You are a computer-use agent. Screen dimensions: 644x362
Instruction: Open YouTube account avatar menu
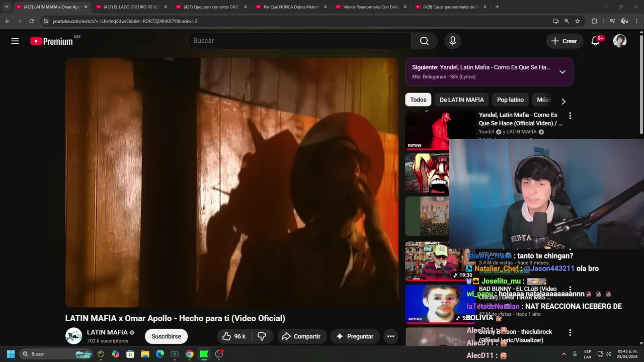[620, 41]
